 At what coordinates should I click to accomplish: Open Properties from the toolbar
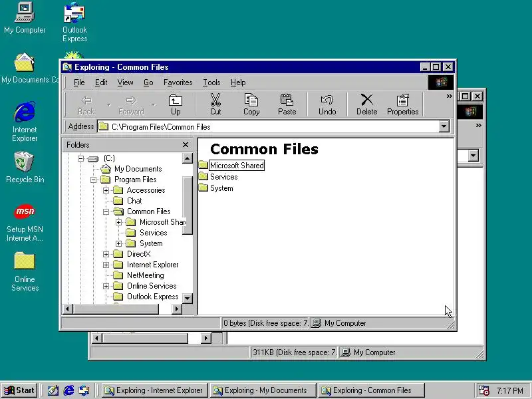pyautogui.click(x=403, y=105)
